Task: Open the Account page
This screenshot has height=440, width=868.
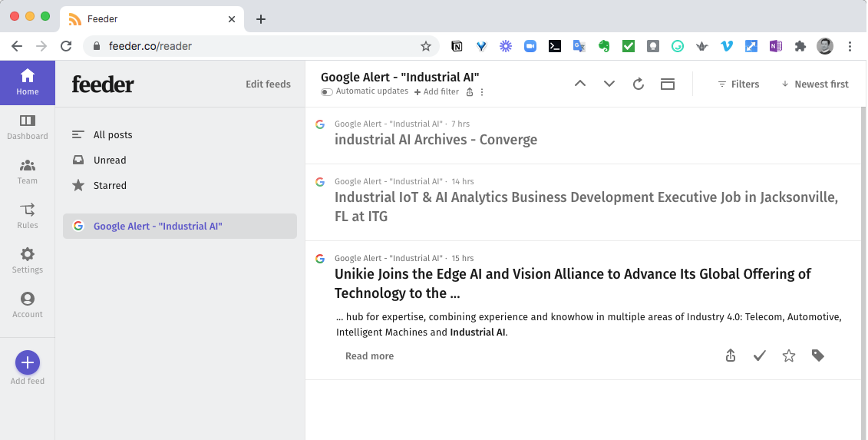Action: pos(27,306)
